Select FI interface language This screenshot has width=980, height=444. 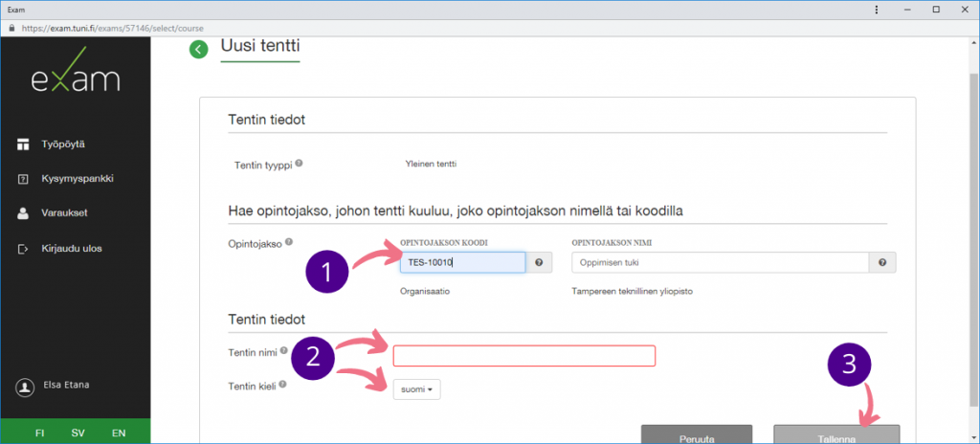click(x=39, y=433)
